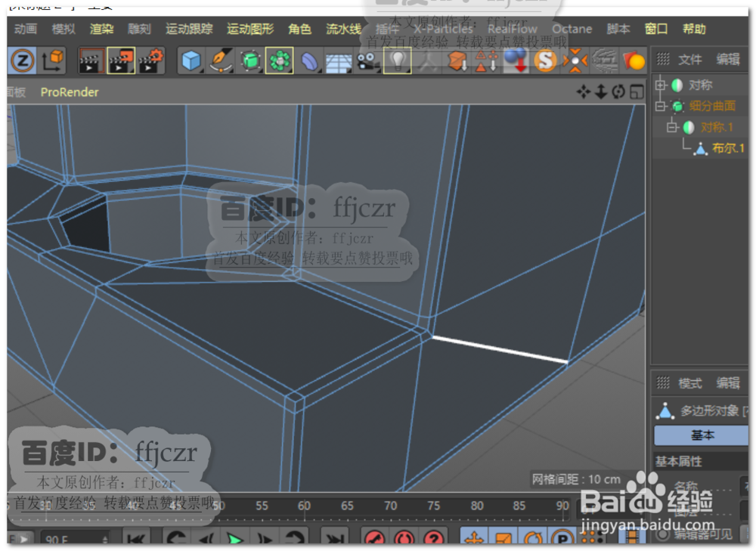Open the 动画 menu
The height and width of the screenshot is (551, 756).
(x=26, y=29)
